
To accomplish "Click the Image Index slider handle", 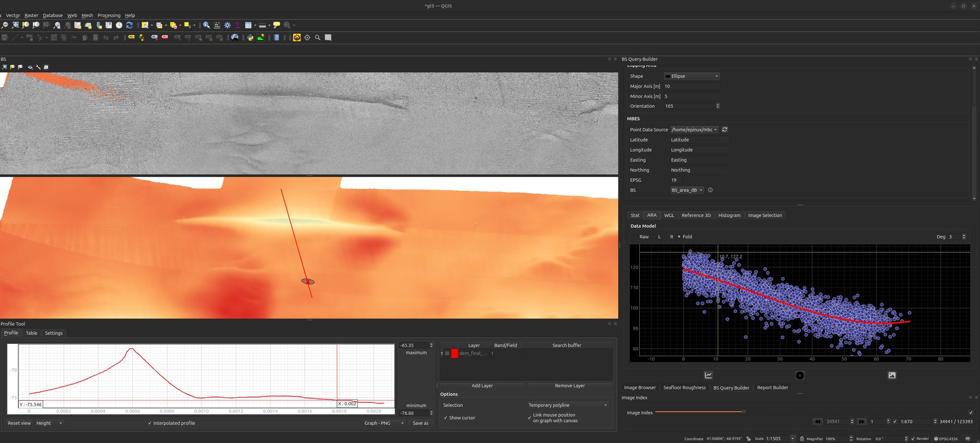I will [744, 411].
